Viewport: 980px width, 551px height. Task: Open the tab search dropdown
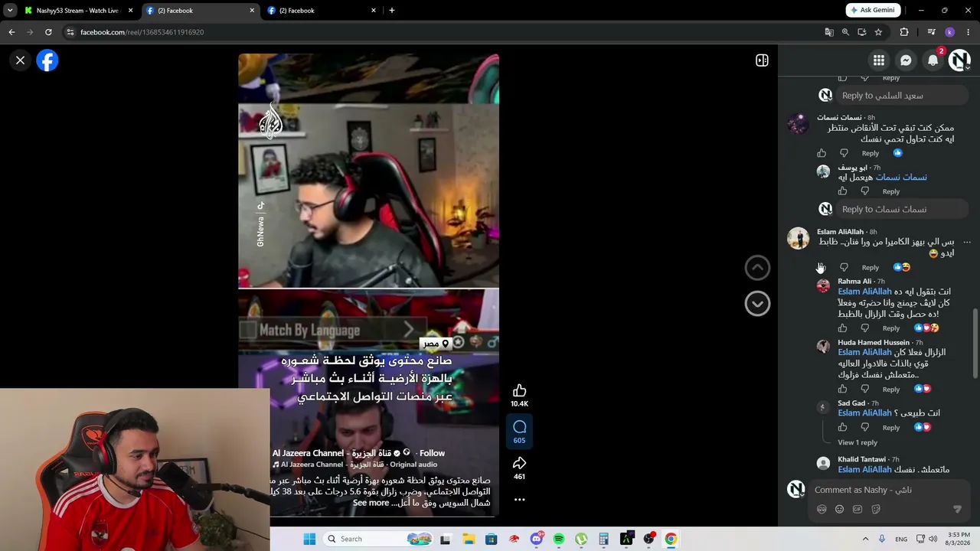coord(10,11)
